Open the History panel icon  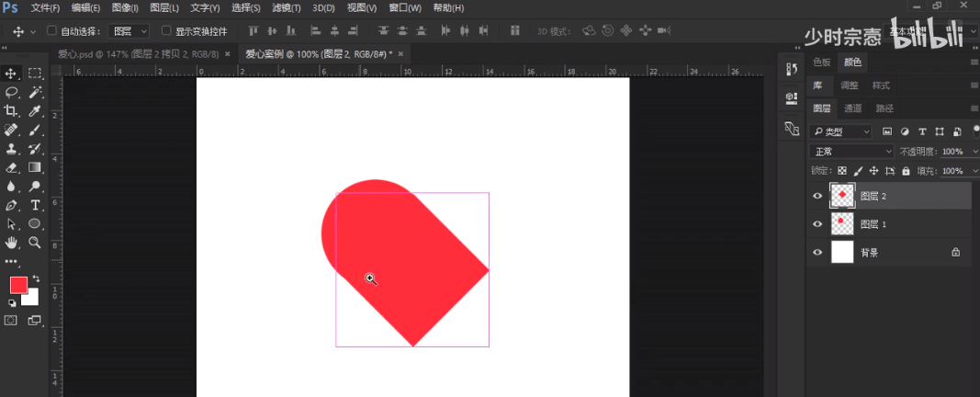point(792,69)
